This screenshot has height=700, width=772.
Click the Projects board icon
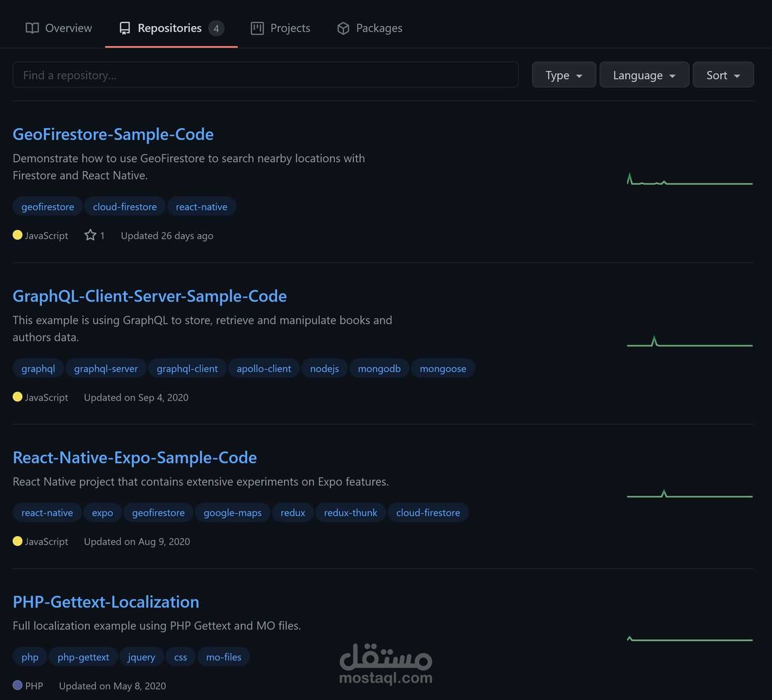coord(257,28)
